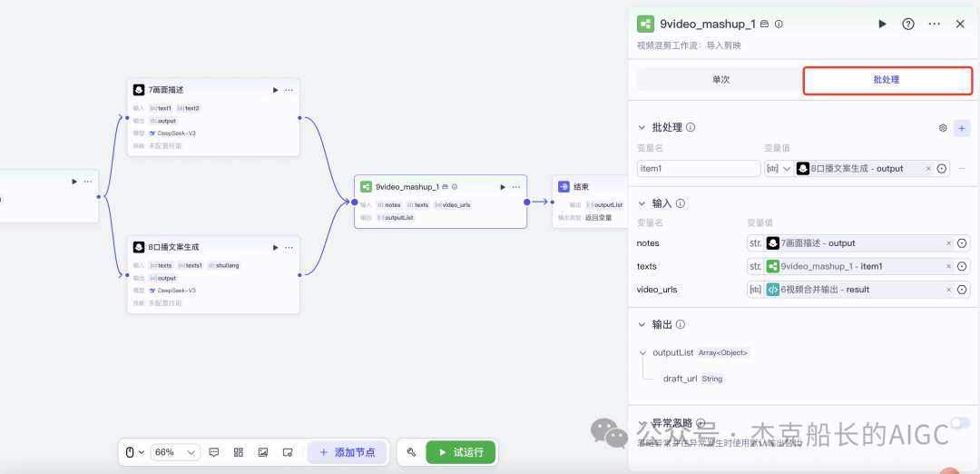The width and height of the screenshot is (980, 474).
Task: Collapse the 输出 section
Action: coord(642,325)
